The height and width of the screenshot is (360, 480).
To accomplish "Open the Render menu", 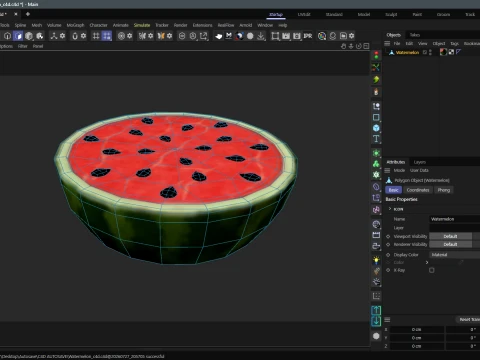I will [x=180, y=25].
